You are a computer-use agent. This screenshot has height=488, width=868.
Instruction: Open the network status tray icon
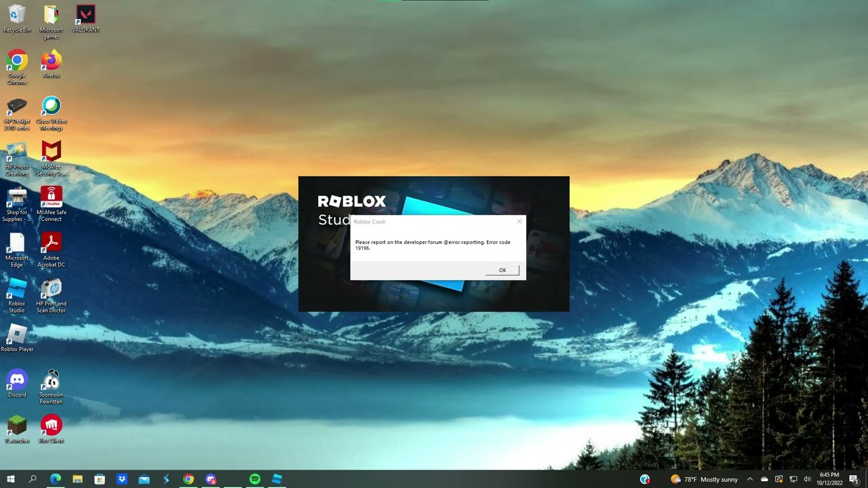click(793, 479)
